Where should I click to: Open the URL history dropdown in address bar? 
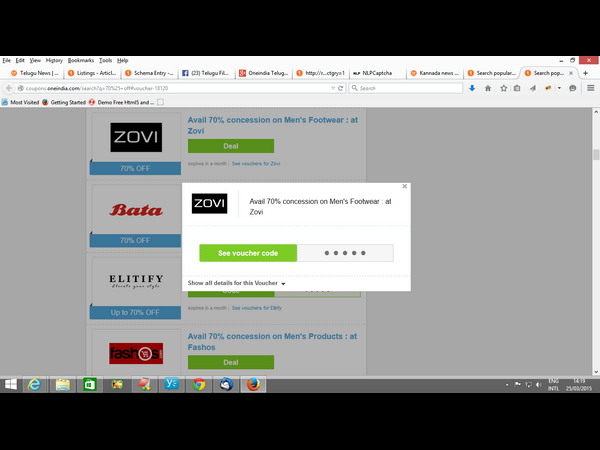332,88
